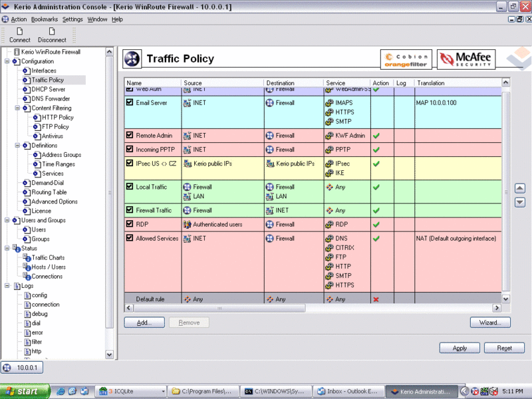This screenshot has height=399, width=532.
Task: Click the policy table horizontal scrollbar thumb
Action: coord(219,308)
